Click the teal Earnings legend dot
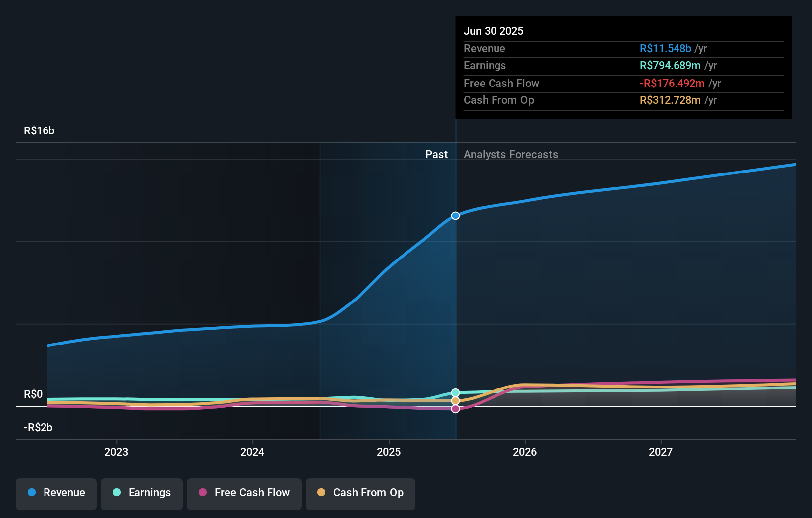 (x=116, y=493)
